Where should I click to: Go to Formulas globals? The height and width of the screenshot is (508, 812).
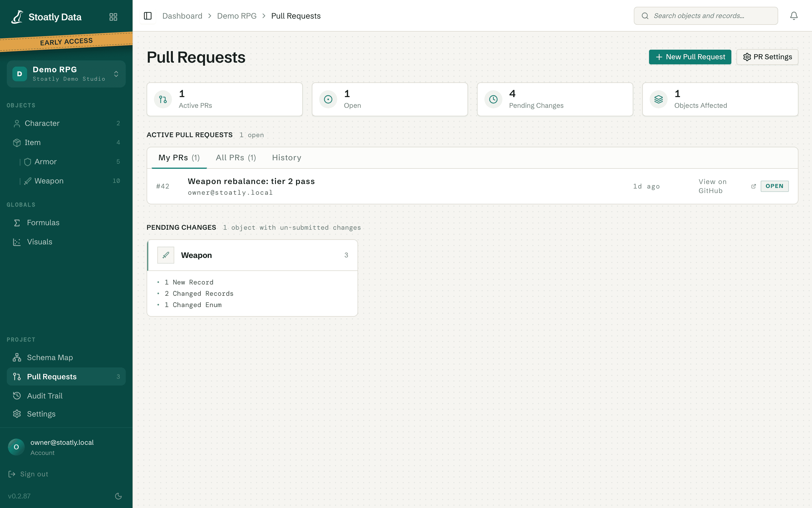point(66,222)
